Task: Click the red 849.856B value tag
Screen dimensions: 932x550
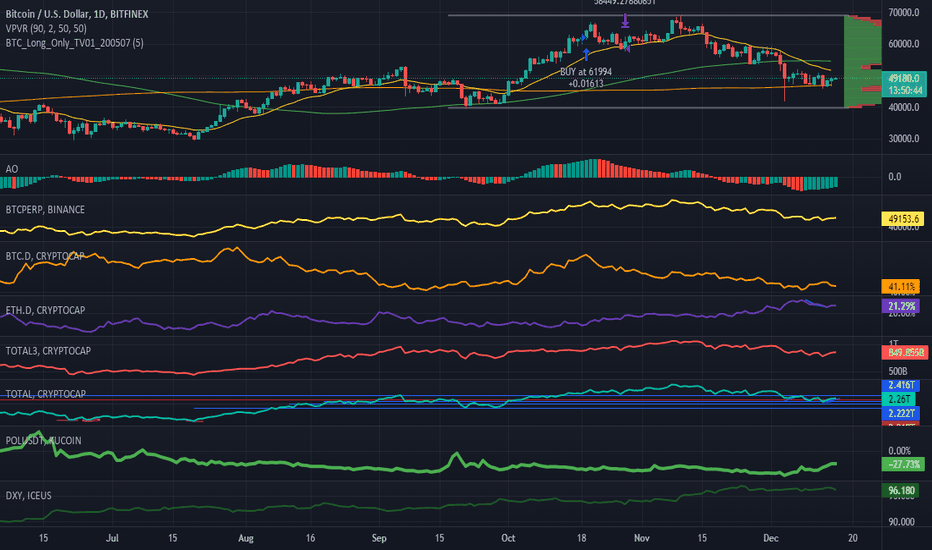Action: (905, 353)
